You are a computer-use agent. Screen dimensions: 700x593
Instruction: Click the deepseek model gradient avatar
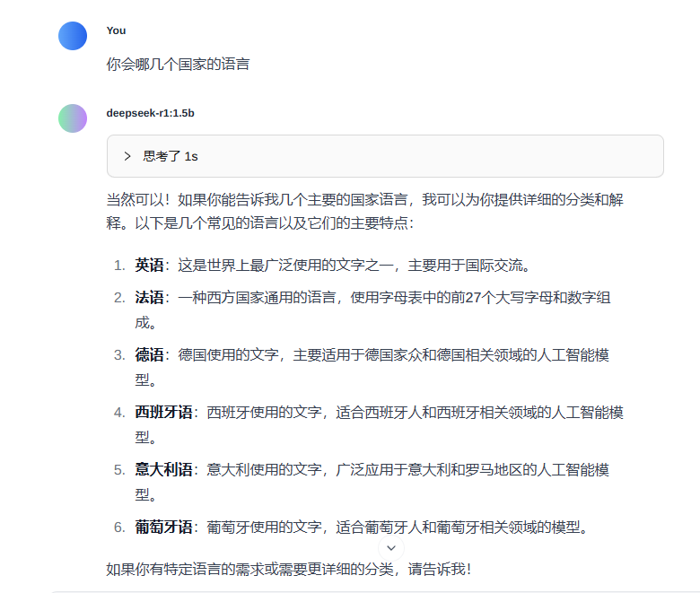(x=73, y=118)
